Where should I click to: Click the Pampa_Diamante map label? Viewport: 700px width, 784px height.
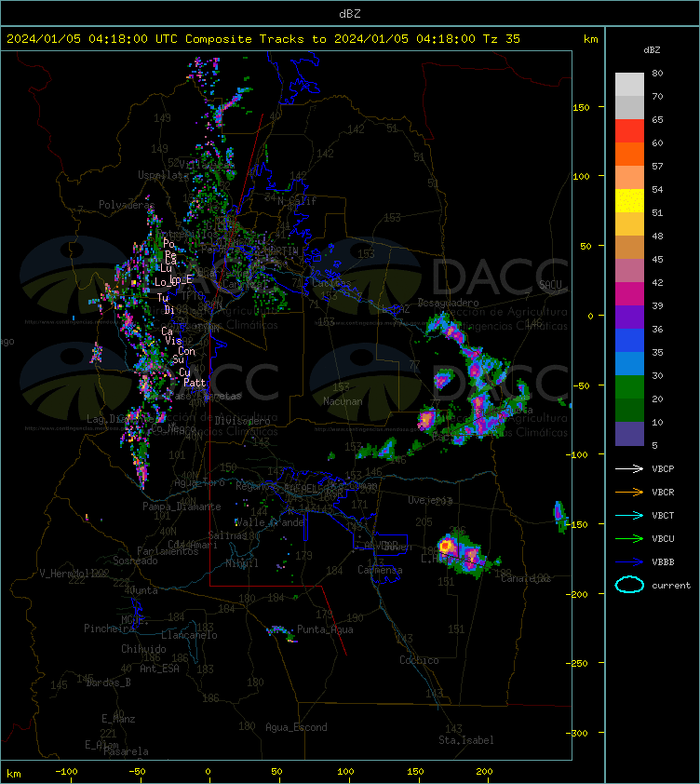tap(182, 507)
